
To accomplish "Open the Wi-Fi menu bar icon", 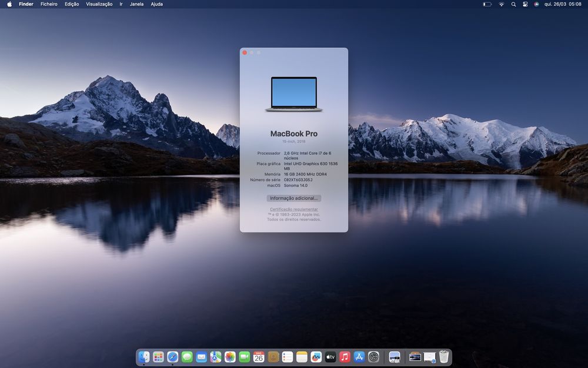I will point(502,4).
